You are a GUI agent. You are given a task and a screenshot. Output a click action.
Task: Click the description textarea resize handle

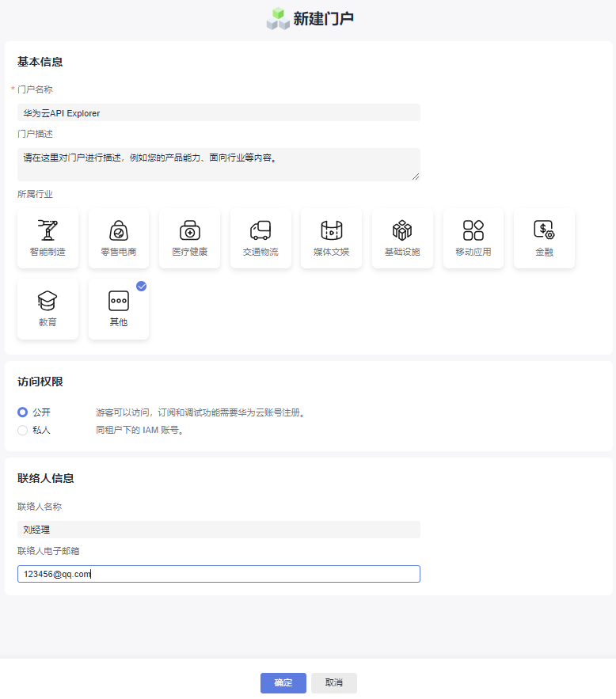(x=416, y=177)
